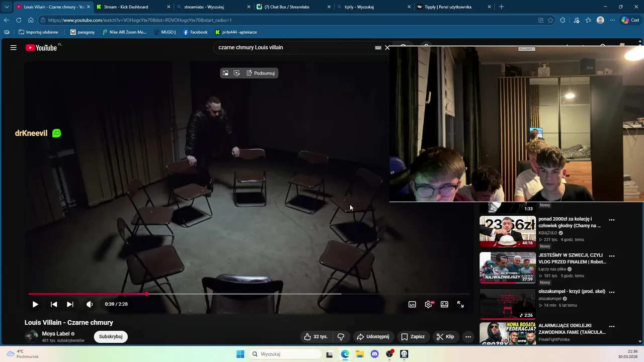This screenshot has width=644, height=362.
Task: Open File Explorer from the taskbar
Action: 360,354
